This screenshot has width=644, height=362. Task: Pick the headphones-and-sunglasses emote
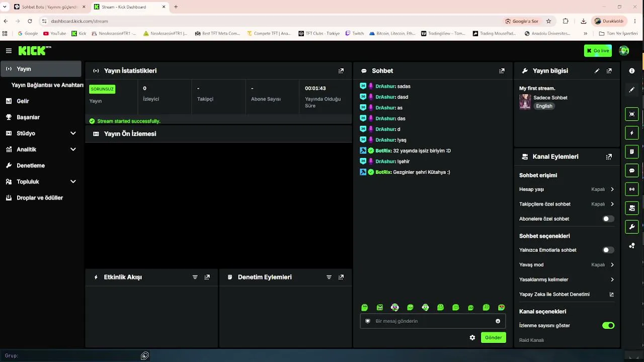tap(395, 308)
